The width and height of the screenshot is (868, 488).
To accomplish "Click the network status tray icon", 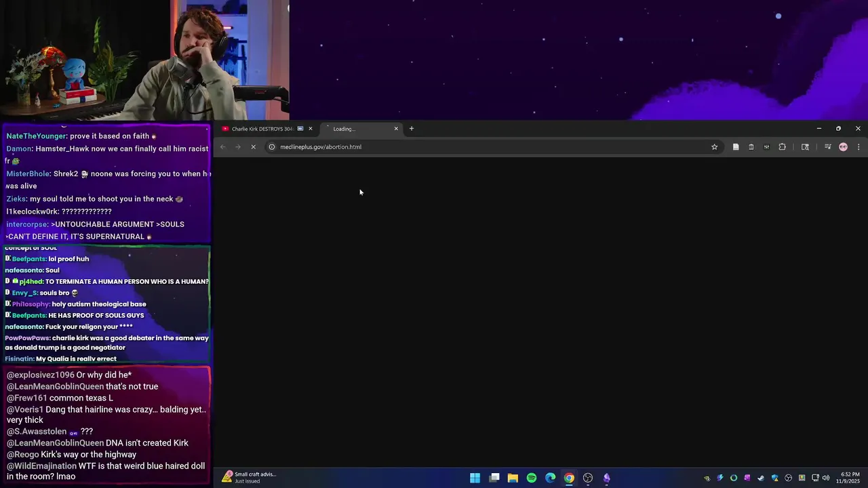I will pos(815,478).
